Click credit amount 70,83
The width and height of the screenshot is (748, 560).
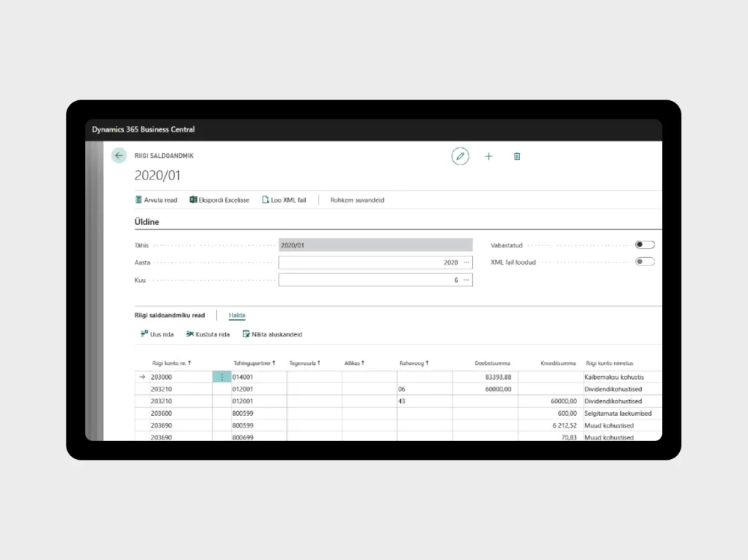click(x=551, y=437)
